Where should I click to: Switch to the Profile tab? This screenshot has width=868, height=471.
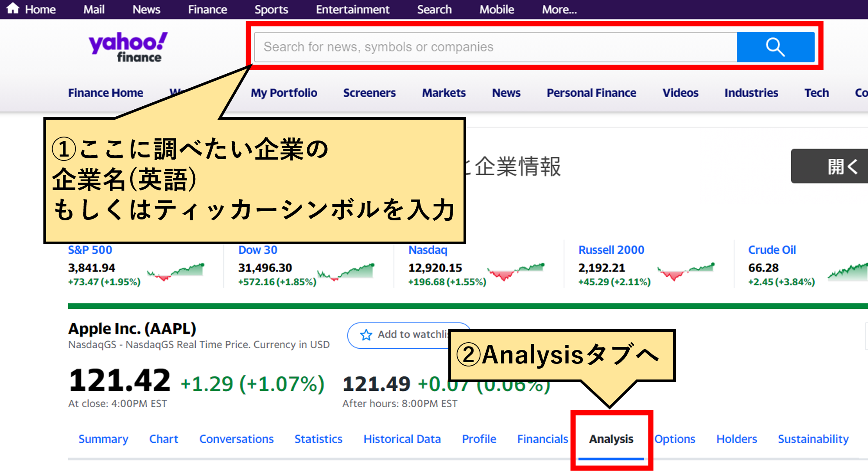tap(479, 439)
